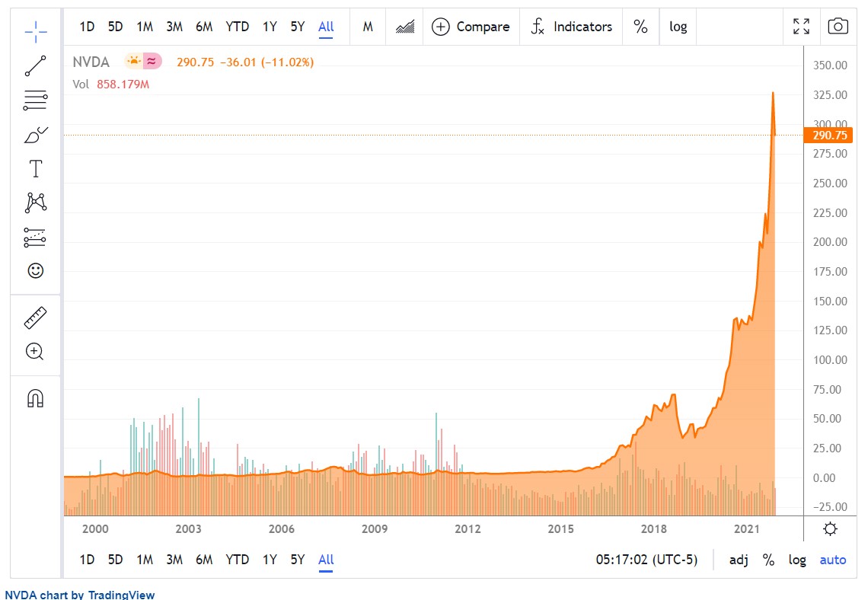
Task: Toggle auto scale at bottom bar
Action: point(832,560)
